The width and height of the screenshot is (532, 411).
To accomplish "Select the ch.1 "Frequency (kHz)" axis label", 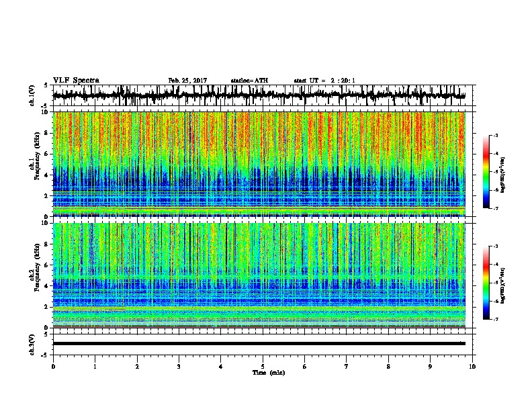I will click(x=37, y=156).
